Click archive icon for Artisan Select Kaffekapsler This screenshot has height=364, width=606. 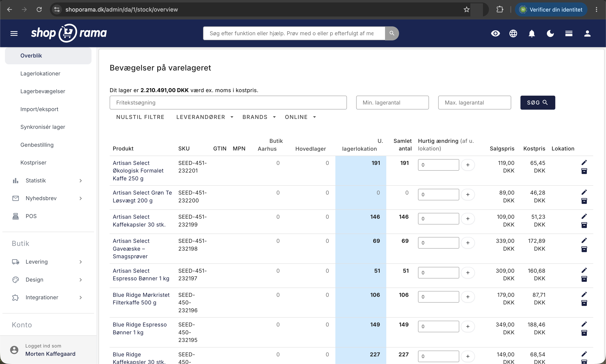584,225
